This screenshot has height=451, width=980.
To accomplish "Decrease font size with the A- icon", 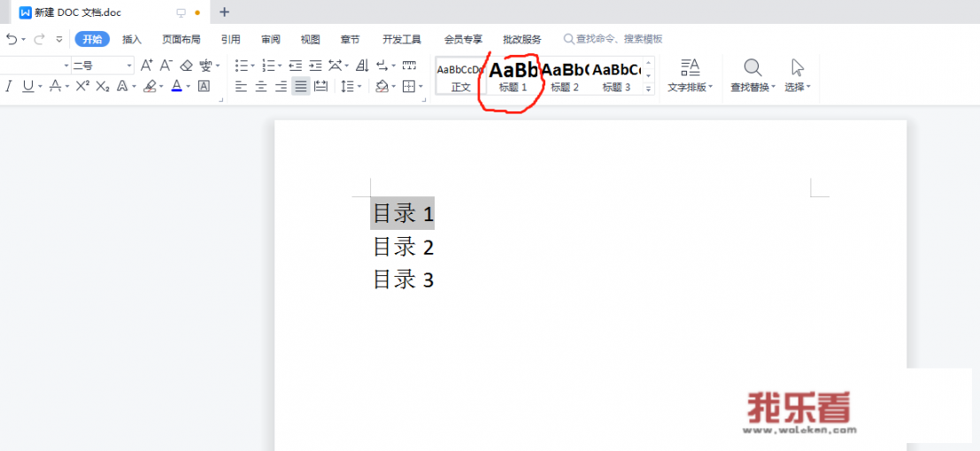I will pos(166,65).
